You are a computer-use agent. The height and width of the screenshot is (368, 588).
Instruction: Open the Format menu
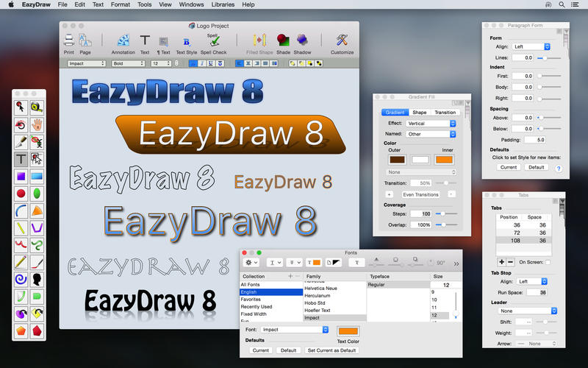pyautogui.click(x=121, y=4)
